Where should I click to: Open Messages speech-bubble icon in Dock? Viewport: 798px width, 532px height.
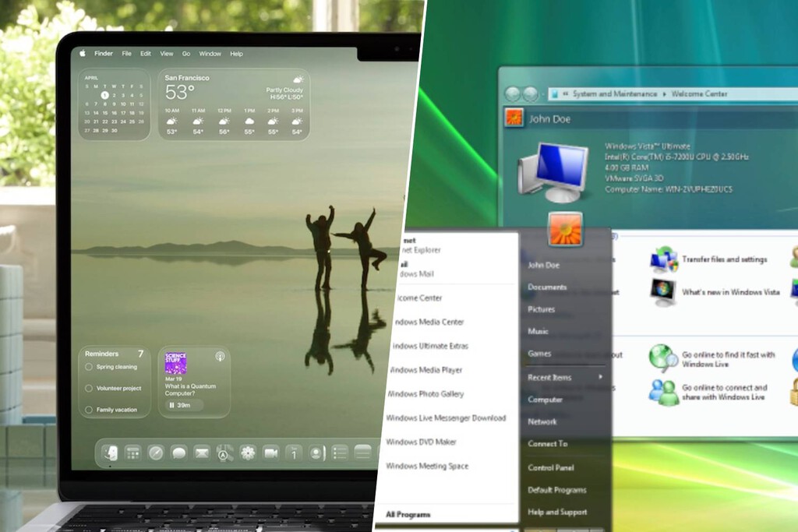coord(178,453)
